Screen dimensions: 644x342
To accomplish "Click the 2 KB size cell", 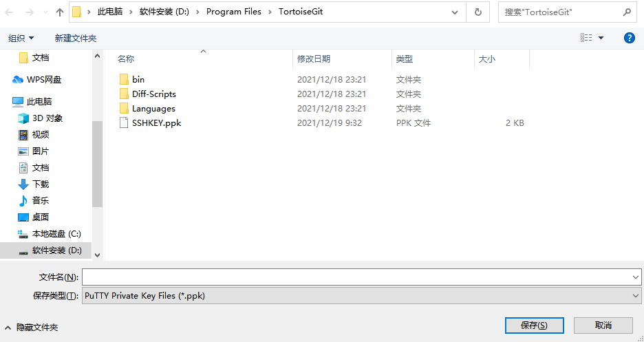I will click(515, 122).
